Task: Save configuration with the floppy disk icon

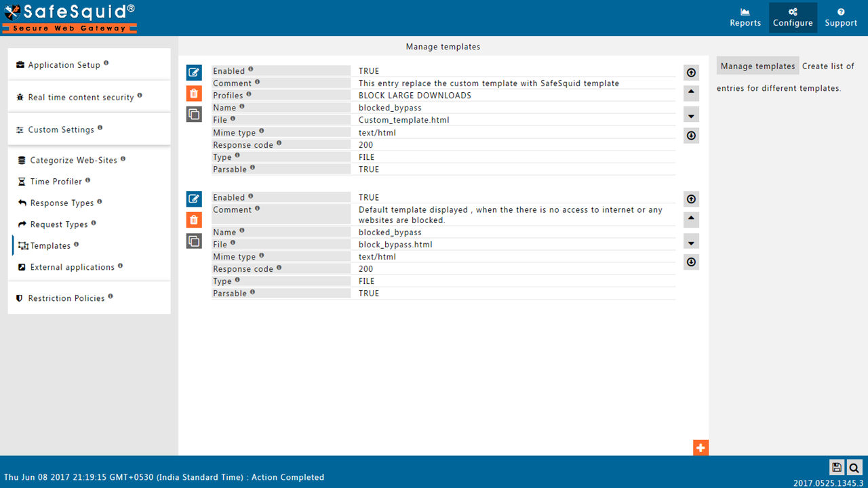Action: pyautogui.click(x=837, y=467)
